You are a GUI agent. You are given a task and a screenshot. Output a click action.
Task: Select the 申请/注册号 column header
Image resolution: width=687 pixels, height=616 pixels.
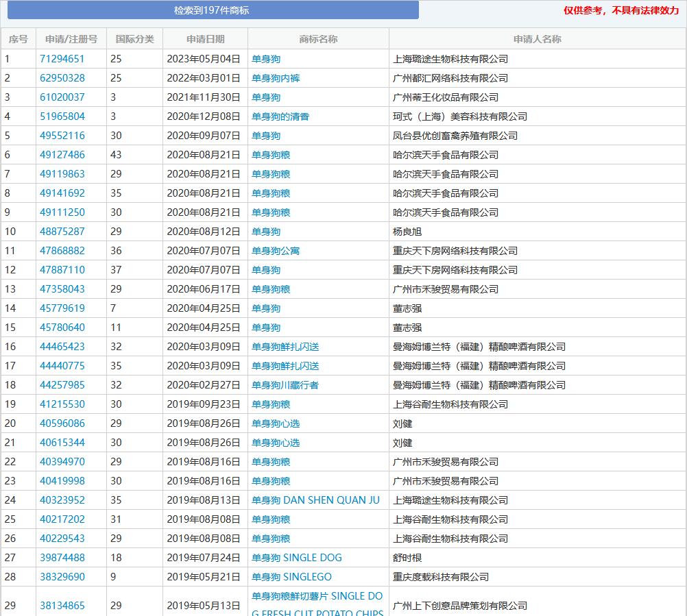pos(71,39)
